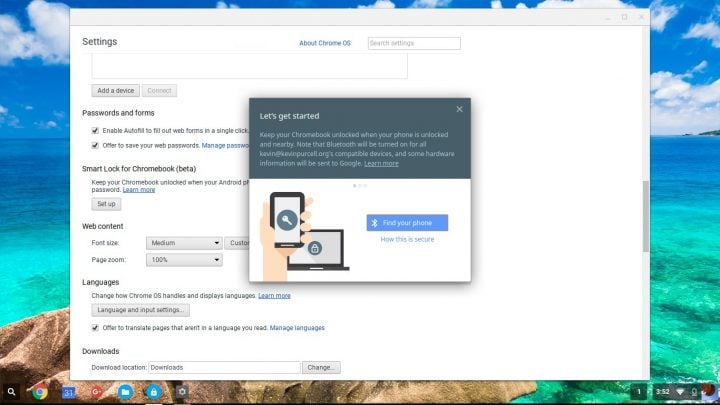
Task: Click Find your phone Bluetooth button
Action: point(407,223)
